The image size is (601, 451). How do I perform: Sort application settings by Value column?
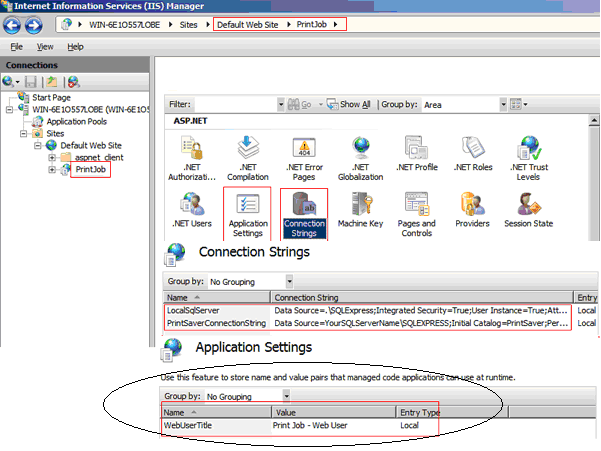pos(333,412)
